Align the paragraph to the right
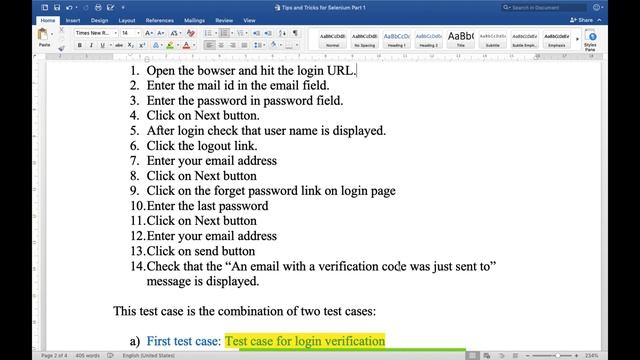 (233, 45)
